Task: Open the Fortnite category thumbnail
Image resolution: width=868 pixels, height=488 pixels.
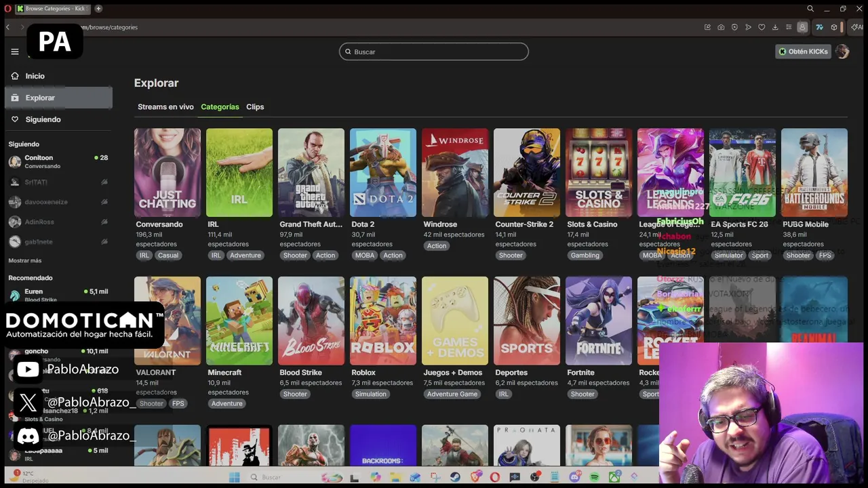Action: coord(599,321)
